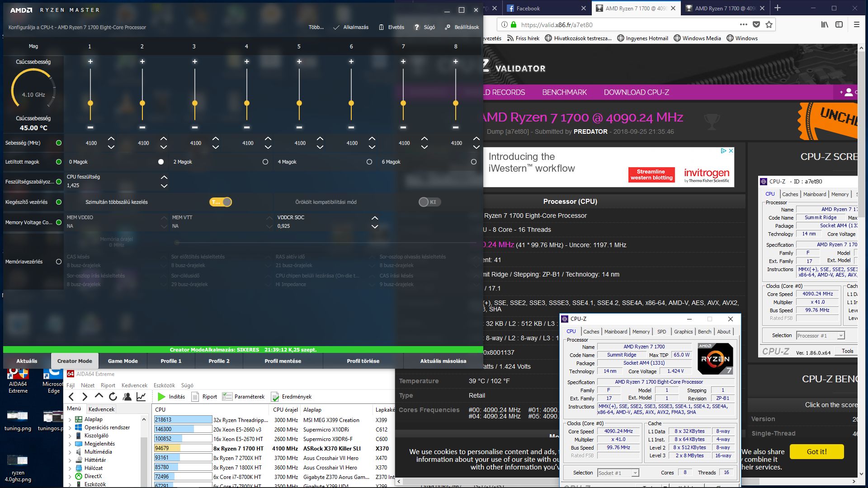Click the Got it! cookie button
This screenshot has width=868, height=488.
(x=816, y=451)
